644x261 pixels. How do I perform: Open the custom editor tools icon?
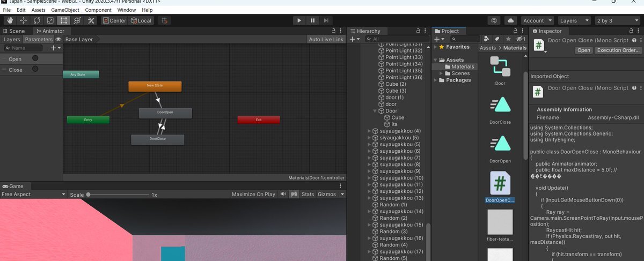[91, 20]
